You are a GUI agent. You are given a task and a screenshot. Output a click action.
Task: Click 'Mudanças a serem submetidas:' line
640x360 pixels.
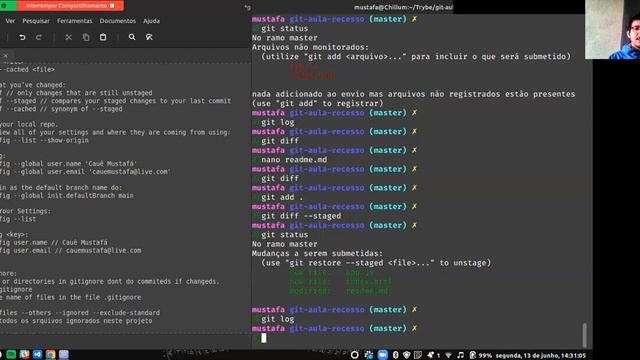[317, 253]
